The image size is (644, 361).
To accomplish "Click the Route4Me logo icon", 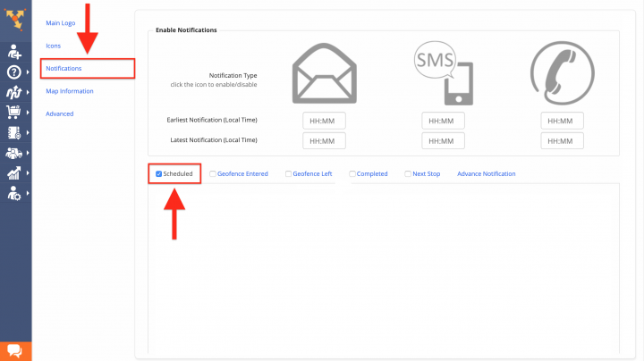I will click(x=15, y=19).
